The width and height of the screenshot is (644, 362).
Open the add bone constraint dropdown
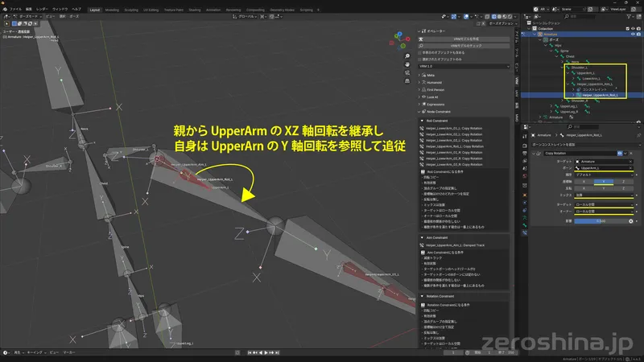click(586, 145)
